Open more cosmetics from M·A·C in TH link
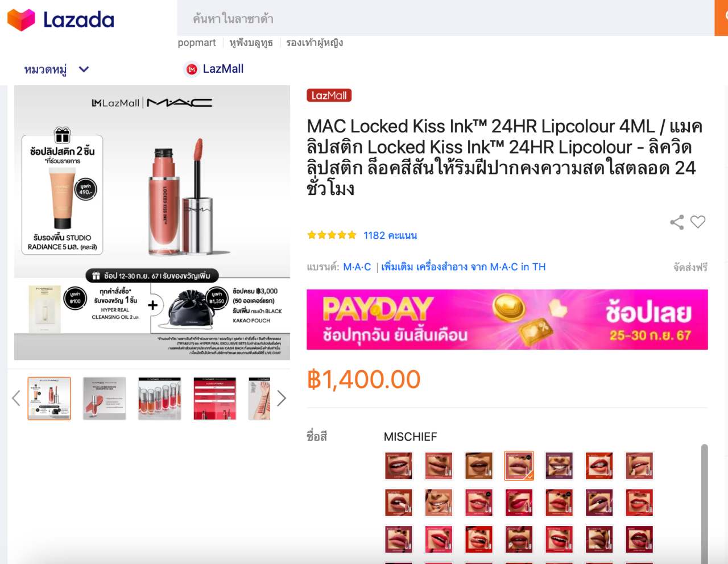 tap(464, 267)
